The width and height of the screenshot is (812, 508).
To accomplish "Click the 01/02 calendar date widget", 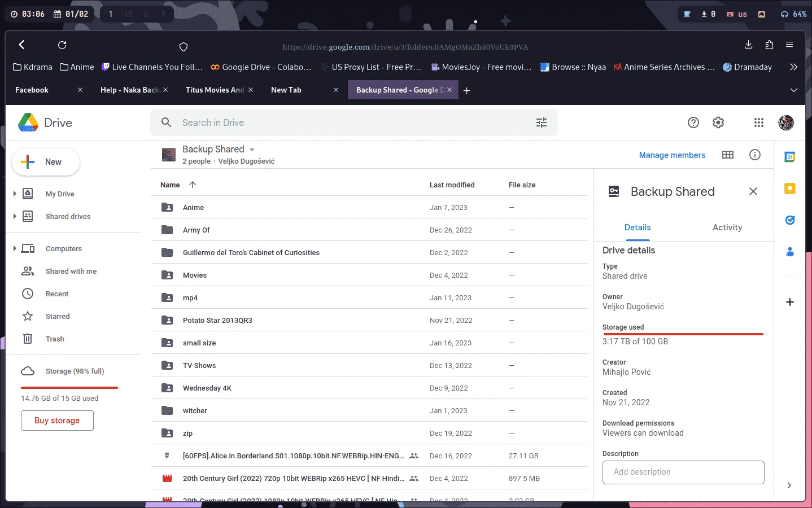I will point(71,14).
